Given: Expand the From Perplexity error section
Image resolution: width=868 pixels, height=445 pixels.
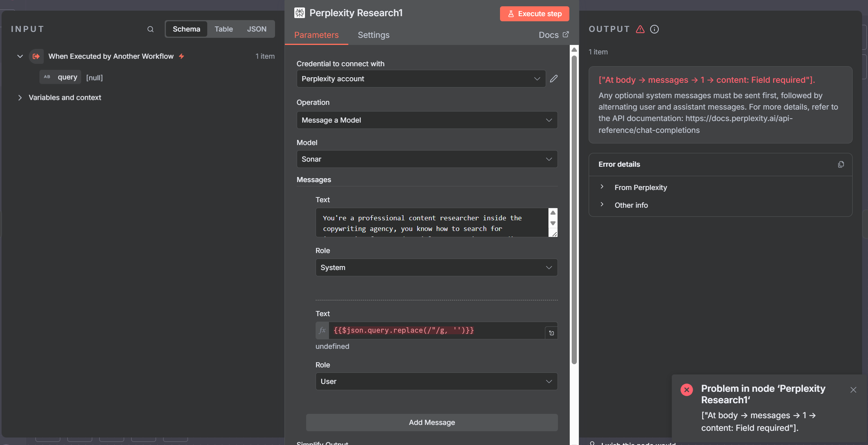Looking at the screenshot, I should [602, 187].
